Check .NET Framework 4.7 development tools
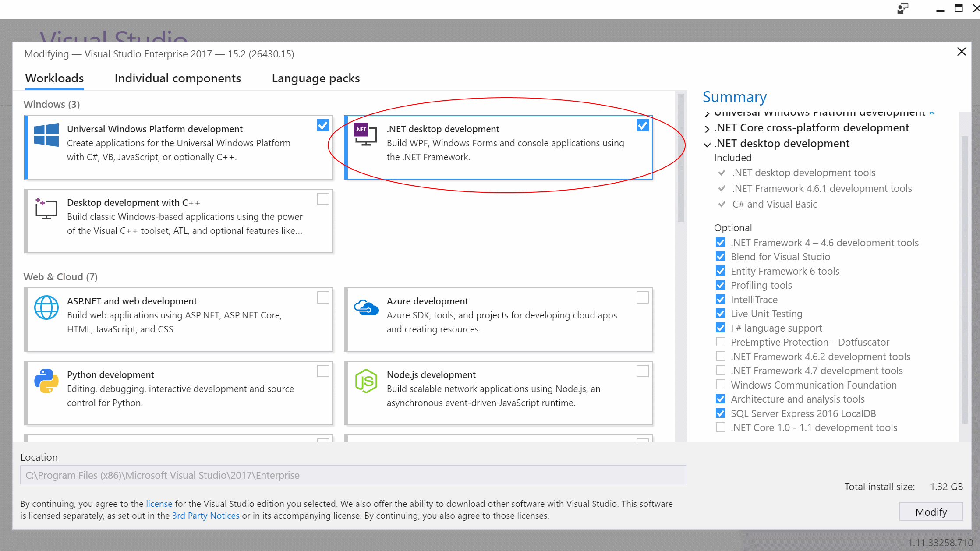The width and height of the screenshot is (980, 551). 720,371
